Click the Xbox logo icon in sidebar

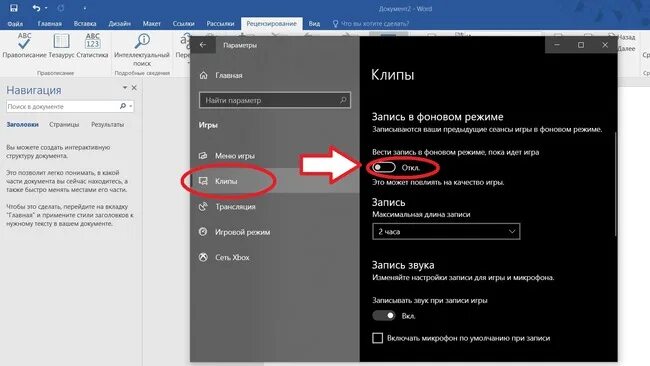[203, 257]
